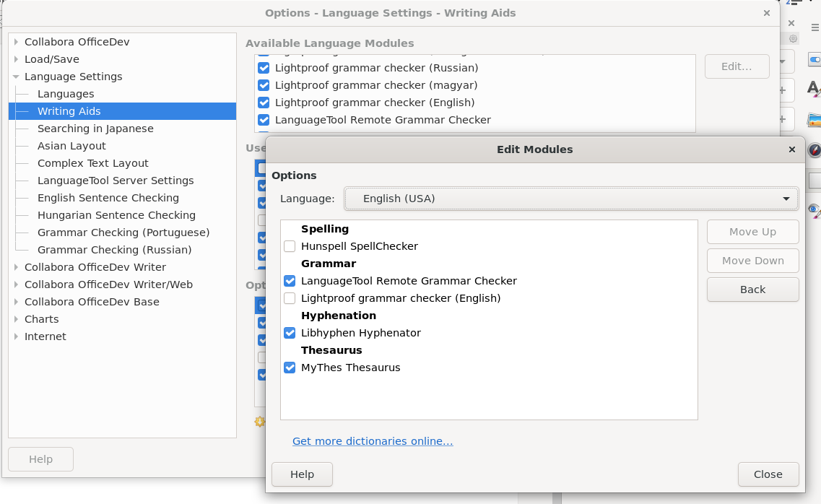Collapse the Language Settings tree node

(16, 77)
